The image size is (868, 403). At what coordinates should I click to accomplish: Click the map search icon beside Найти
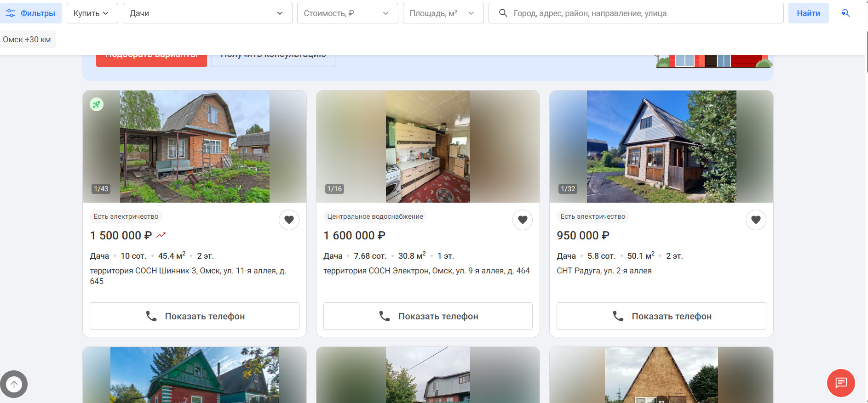click(845, 13)
